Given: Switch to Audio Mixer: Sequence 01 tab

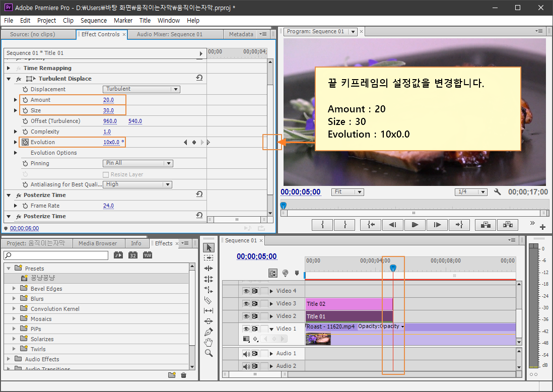Looking at the screenshot, I should click(x=170, y=34).
